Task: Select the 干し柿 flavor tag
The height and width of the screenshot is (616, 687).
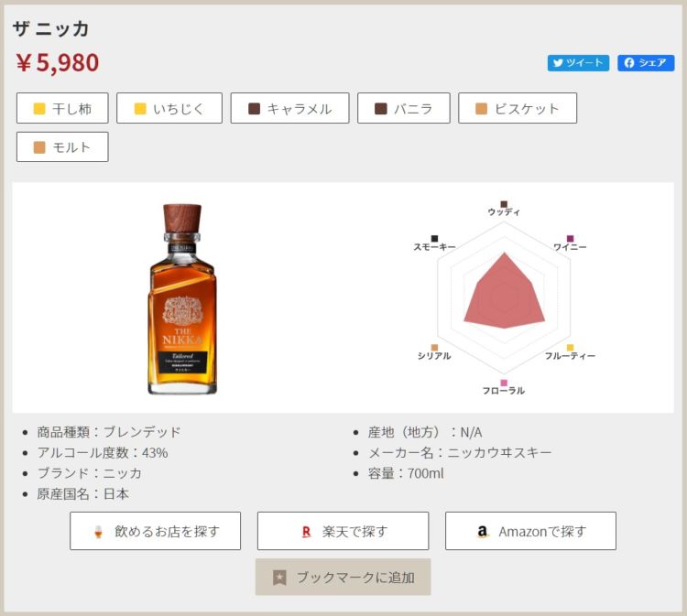Action: [62, 108]
